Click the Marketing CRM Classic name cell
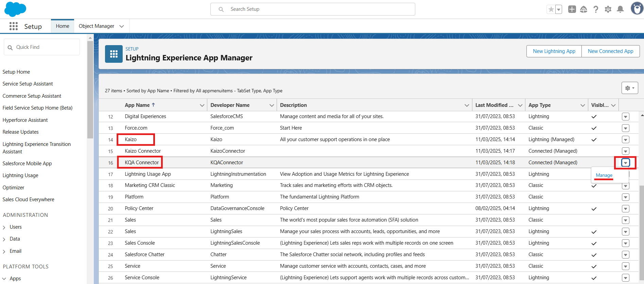Screen dimensions: 644x284 [150, 185]
